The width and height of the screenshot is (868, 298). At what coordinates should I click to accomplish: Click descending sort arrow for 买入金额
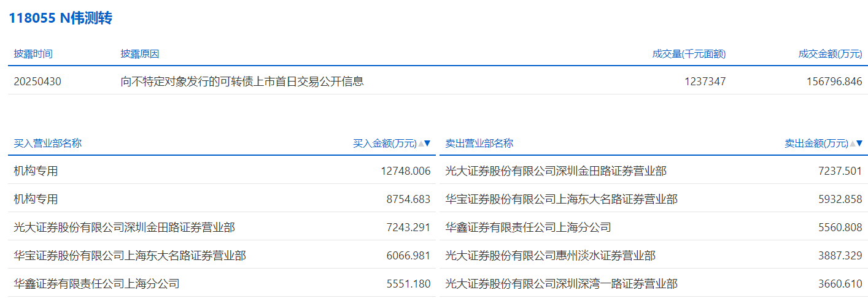(x=428, y=143)
